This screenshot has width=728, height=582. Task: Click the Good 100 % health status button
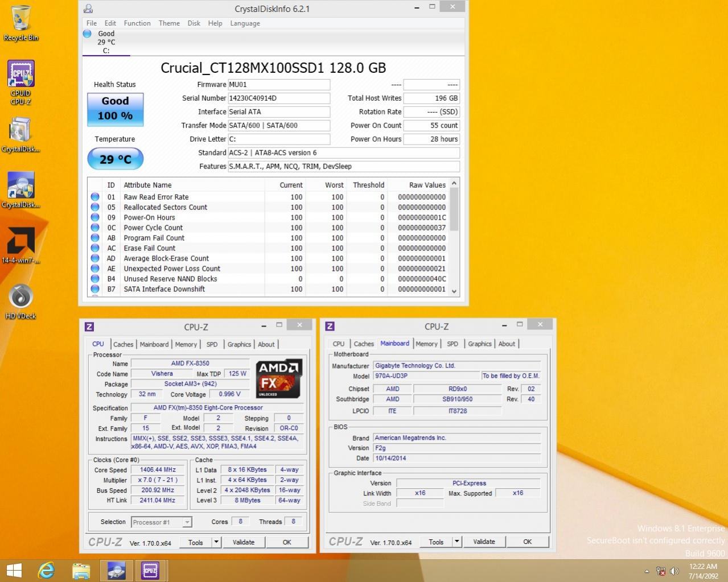coord(115,109)
